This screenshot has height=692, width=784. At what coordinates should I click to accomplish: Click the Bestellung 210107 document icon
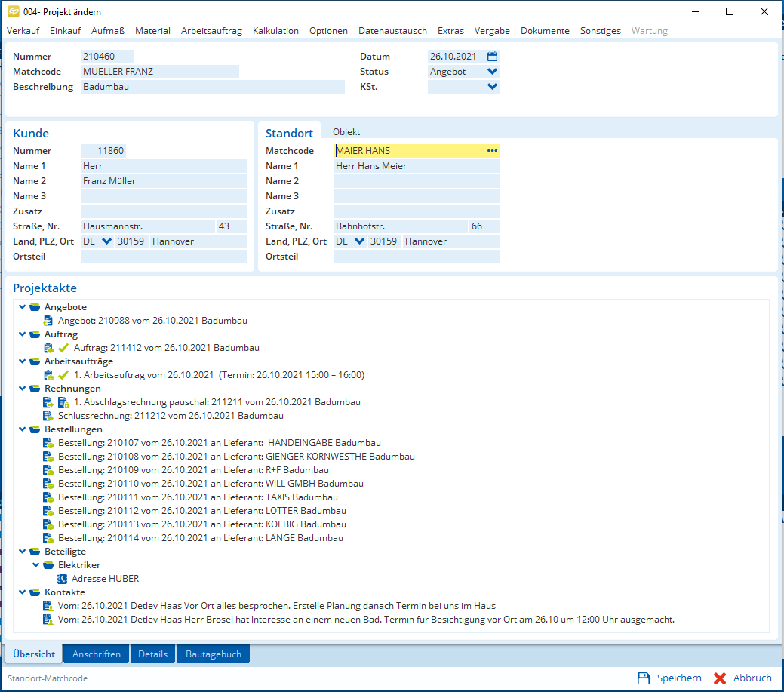(48, 443)
